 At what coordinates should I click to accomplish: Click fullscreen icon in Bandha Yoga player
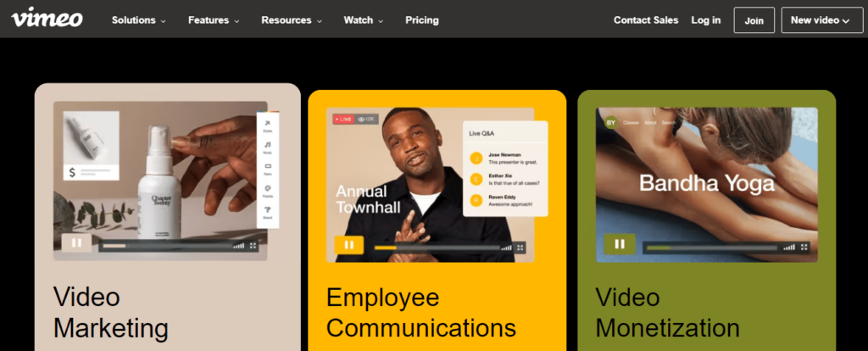point(804,247)
